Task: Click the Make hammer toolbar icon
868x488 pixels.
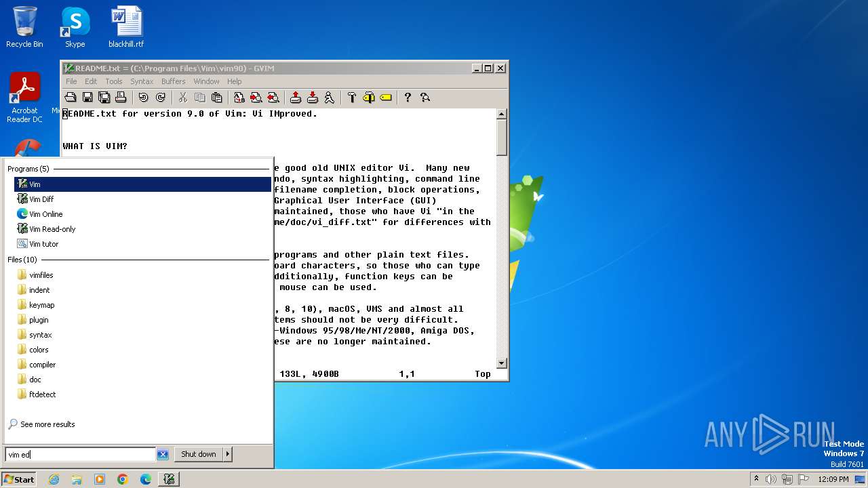Action: click(x=352, y=98)
